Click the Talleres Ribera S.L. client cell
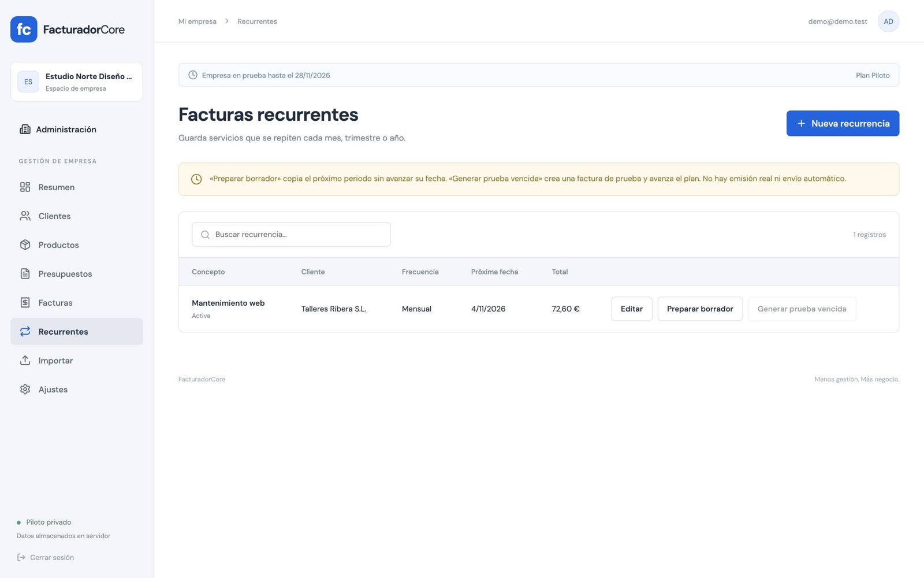Viewport: 924px width, 578px height. (x=334, y=309)
